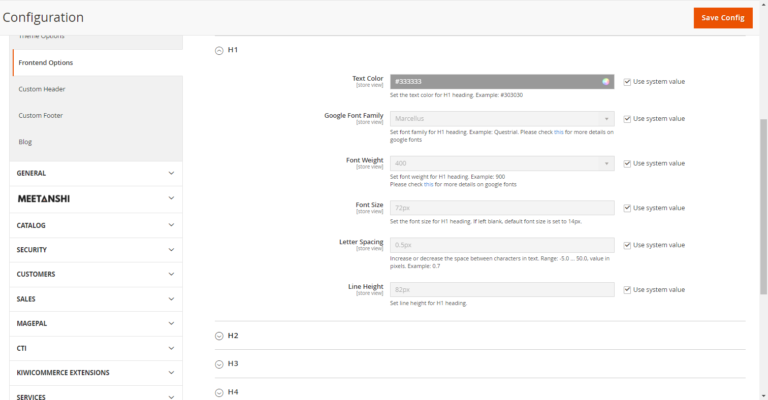
Task: Expand the H3 section circle icon
Action: point(219,364)
